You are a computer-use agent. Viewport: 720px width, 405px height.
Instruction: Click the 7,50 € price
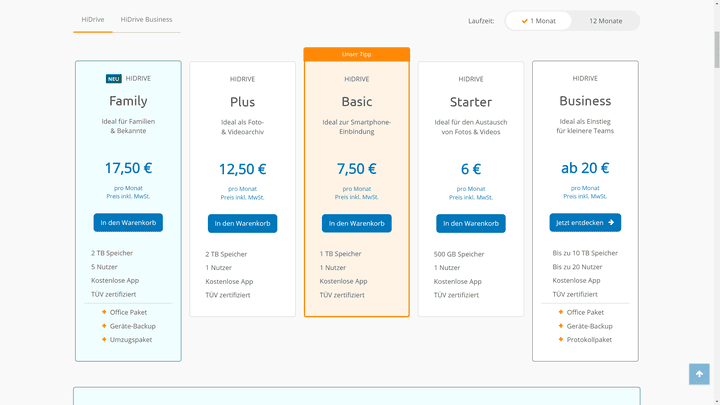coord(357,169)
